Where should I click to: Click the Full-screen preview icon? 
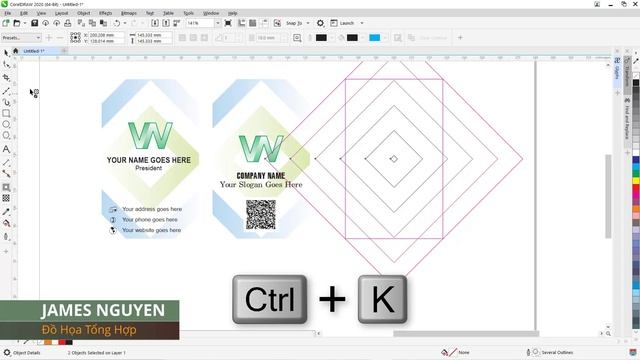click(228, 23)
